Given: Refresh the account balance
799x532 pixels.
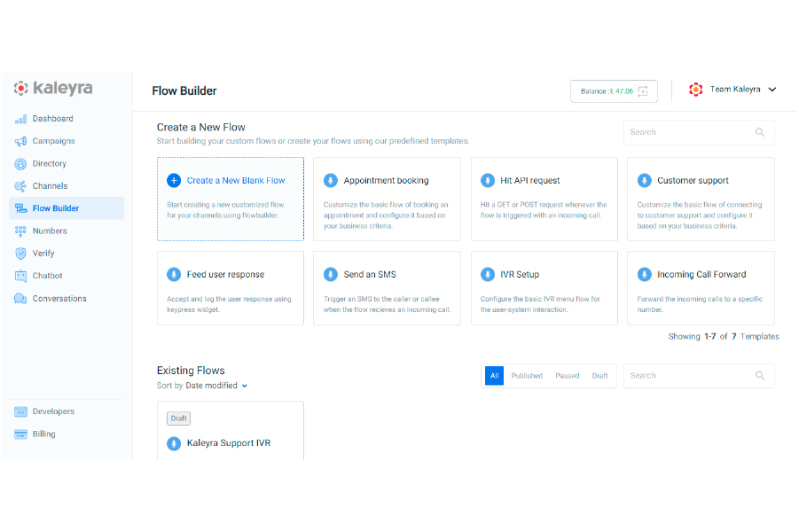Looking at the screenshot, I should click(641, 90).
